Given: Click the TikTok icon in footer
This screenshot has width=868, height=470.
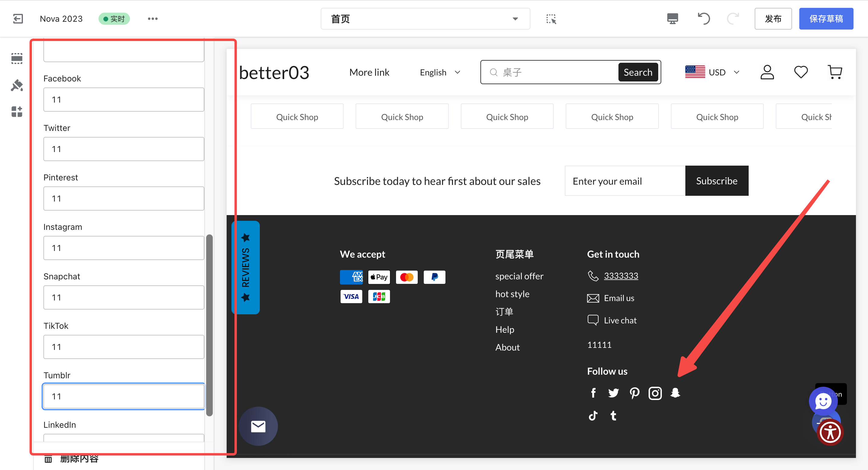Looking at the screenshot, I should pos(593,416).
